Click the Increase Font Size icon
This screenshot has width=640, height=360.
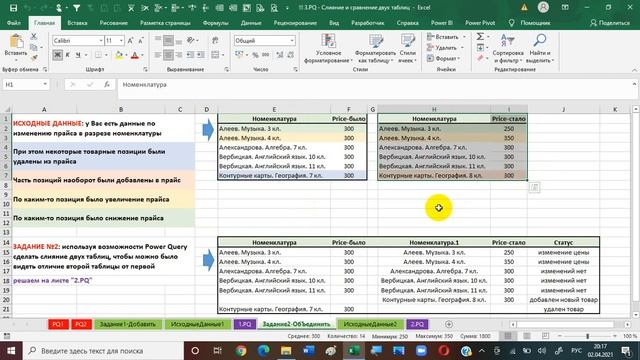[130, 40]
